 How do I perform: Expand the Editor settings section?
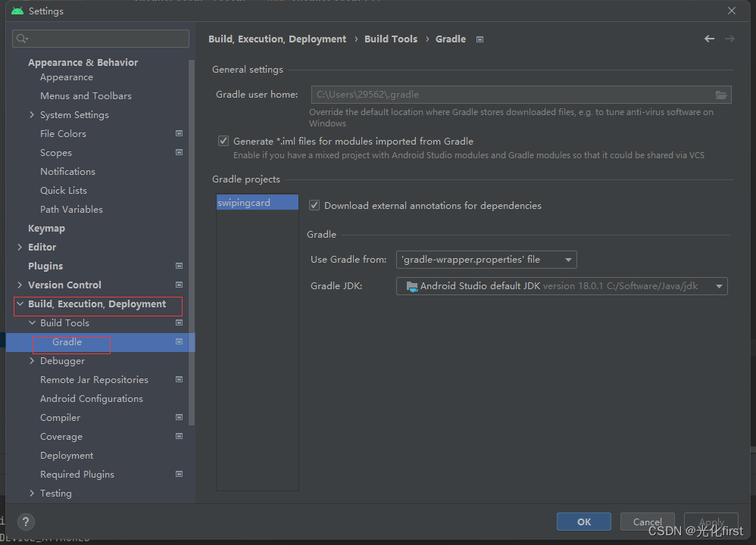[x=20, y=248]
